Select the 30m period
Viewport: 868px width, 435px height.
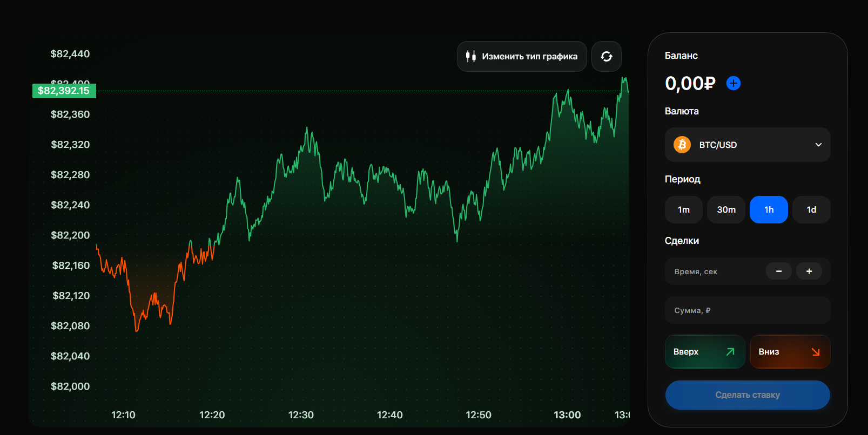(x=726, y=209)
